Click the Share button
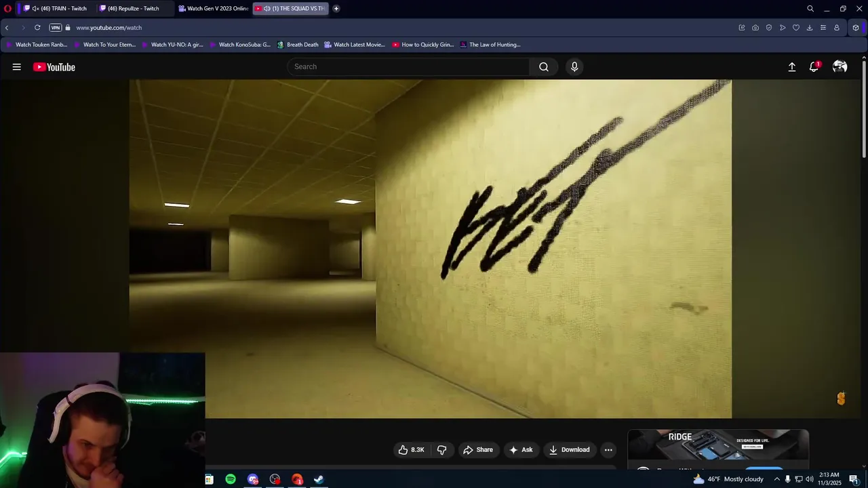 coord(478,450)
